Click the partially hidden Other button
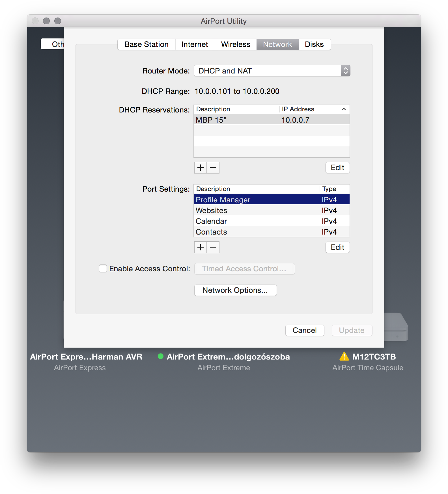This screenshot has width=448, height=494. (x=53, y=44)
